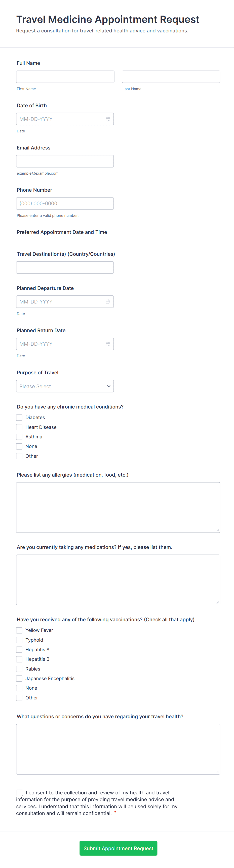Select the Japanese Encephalitis checkbox
This screenshot has height=868, width=234.
tap(19, 678)
